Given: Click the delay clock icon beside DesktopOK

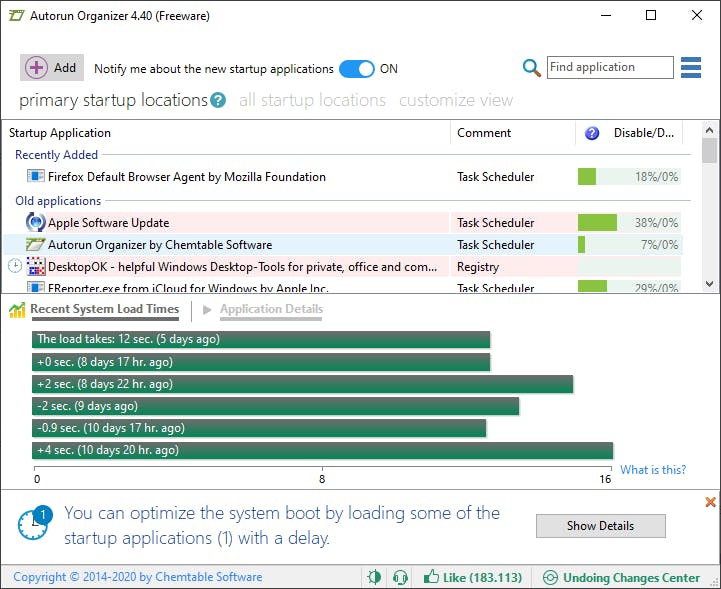Looking at the screenshot, I should coord(15,266).
